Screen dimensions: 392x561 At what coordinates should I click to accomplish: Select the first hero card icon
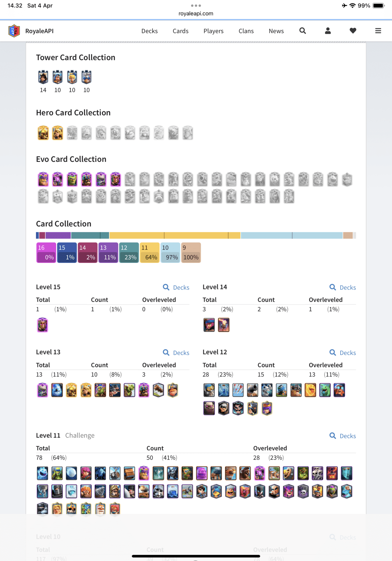point(43,133)
